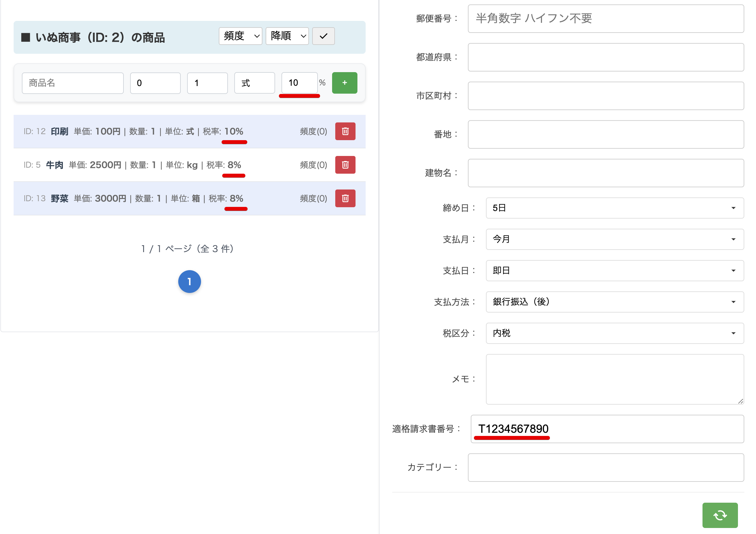Click the quantity field showing 1

coord(207,83)
